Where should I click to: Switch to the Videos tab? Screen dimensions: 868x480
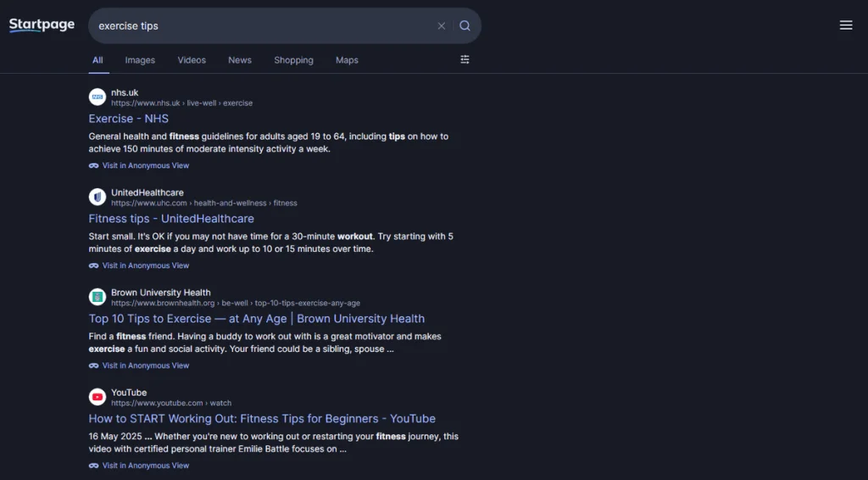[x=192, y=60]
